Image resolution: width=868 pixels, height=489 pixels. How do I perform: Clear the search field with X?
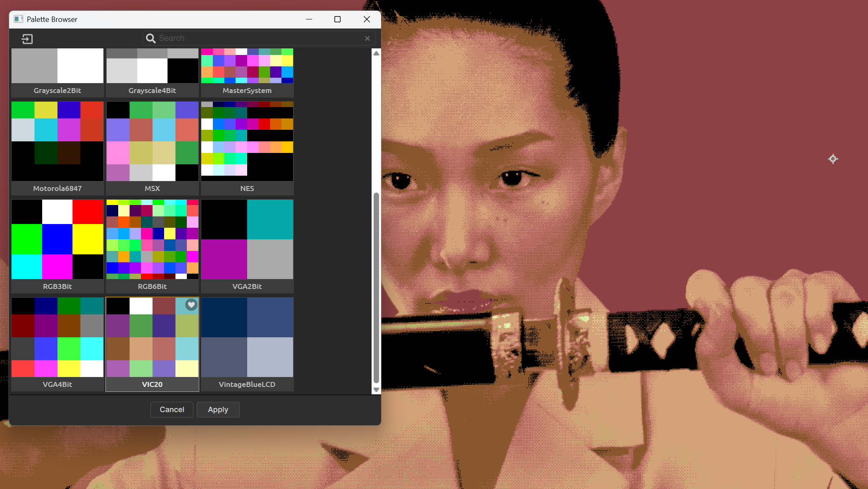click(x=367, y=38)
